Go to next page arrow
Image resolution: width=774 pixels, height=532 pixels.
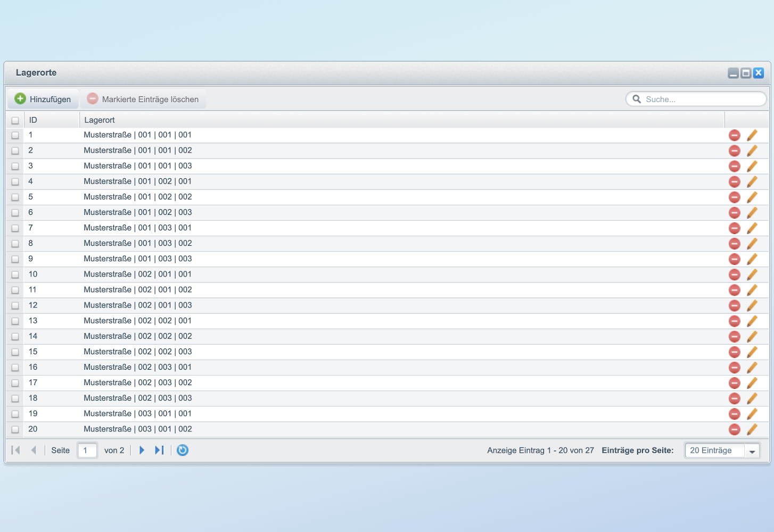pos(142,450)
